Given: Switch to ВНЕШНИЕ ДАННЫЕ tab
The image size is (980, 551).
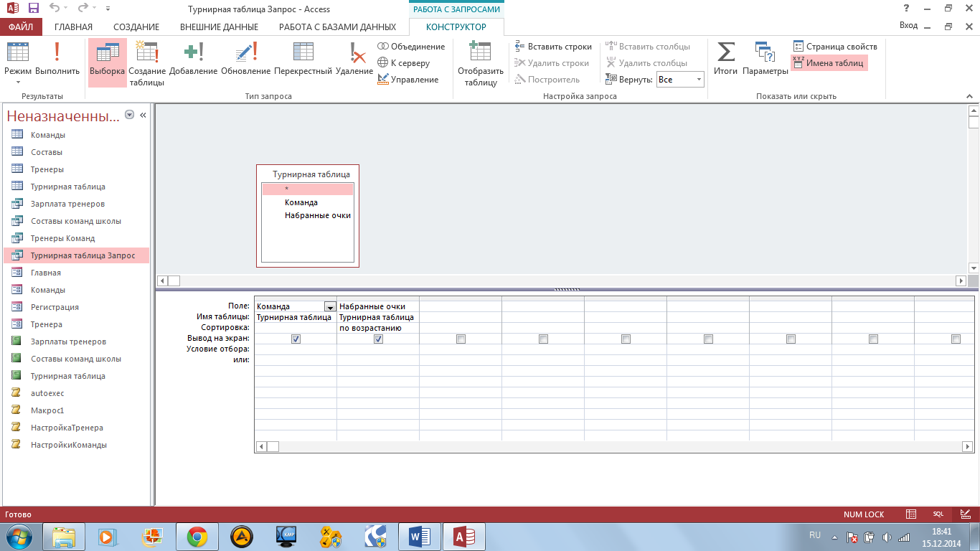Looking at the screenshot, I should pyautogui.click(x=219, y=27).
